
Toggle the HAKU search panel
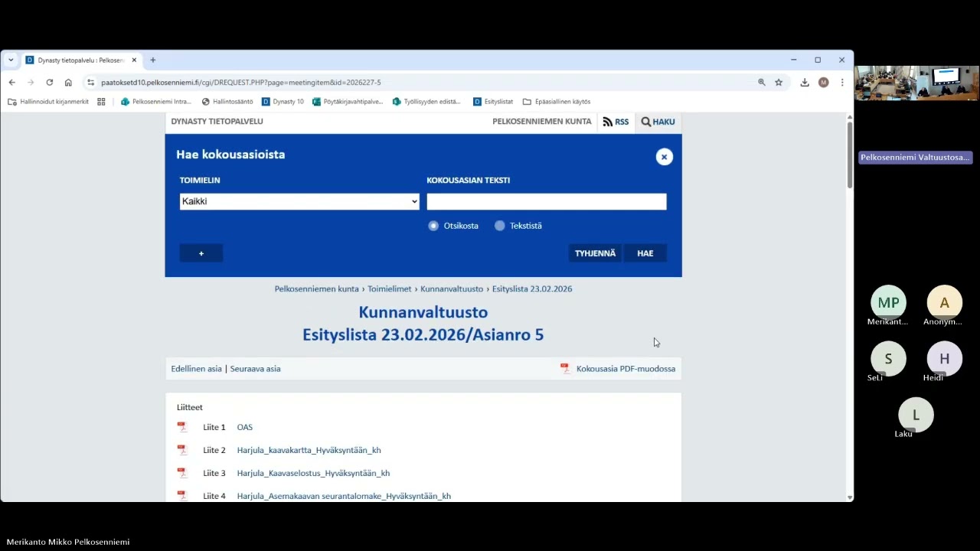658,122
